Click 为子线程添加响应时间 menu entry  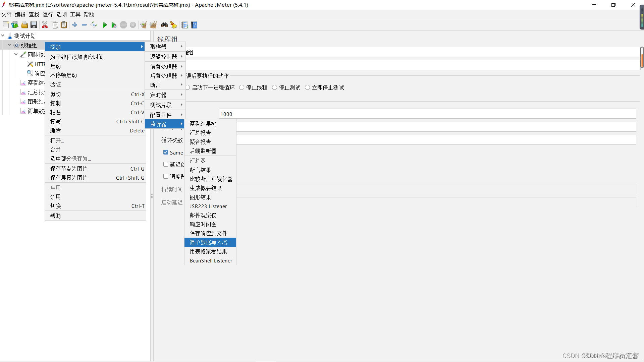click(x=77, y=57)
